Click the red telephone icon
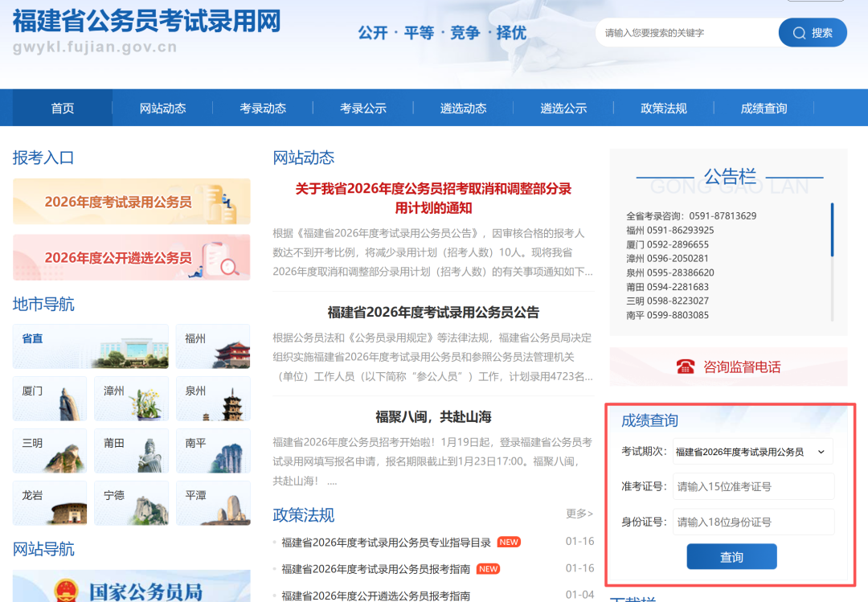868x602 pixels. 685,367
